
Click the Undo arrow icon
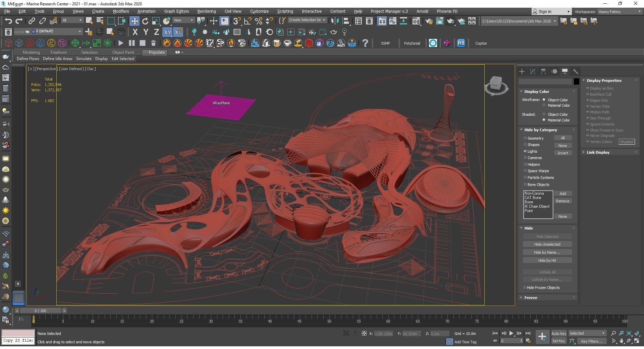click(x=8, y=21)
